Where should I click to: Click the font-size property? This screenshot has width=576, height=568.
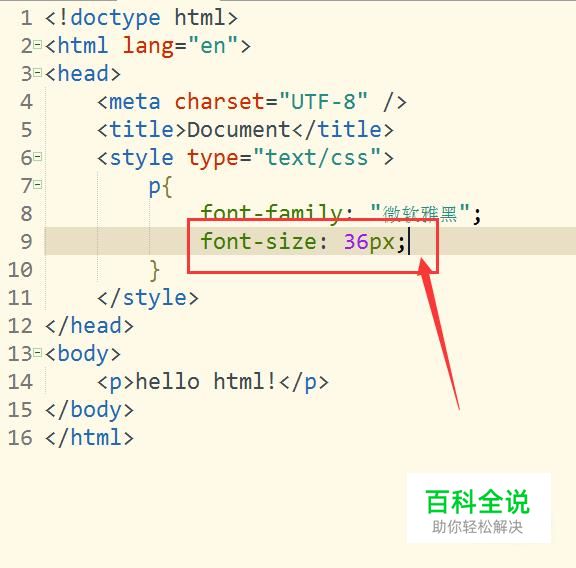click(258, 241)
